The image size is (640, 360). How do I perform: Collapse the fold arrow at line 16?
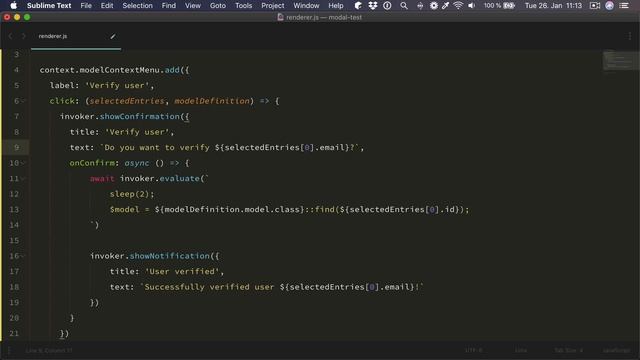point(23,256)
